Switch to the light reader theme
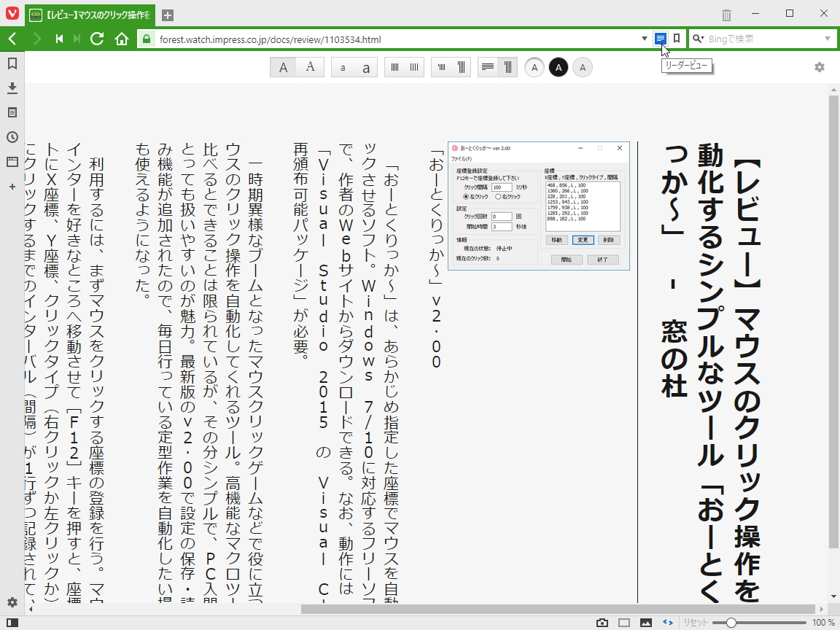 click(x=534, y=67)
